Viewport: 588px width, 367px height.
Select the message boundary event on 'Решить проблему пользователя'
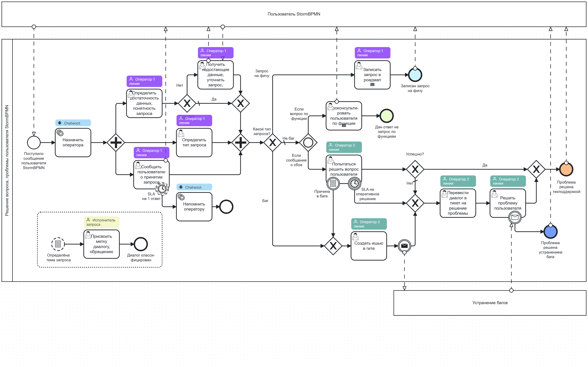[x=515, y=218]
